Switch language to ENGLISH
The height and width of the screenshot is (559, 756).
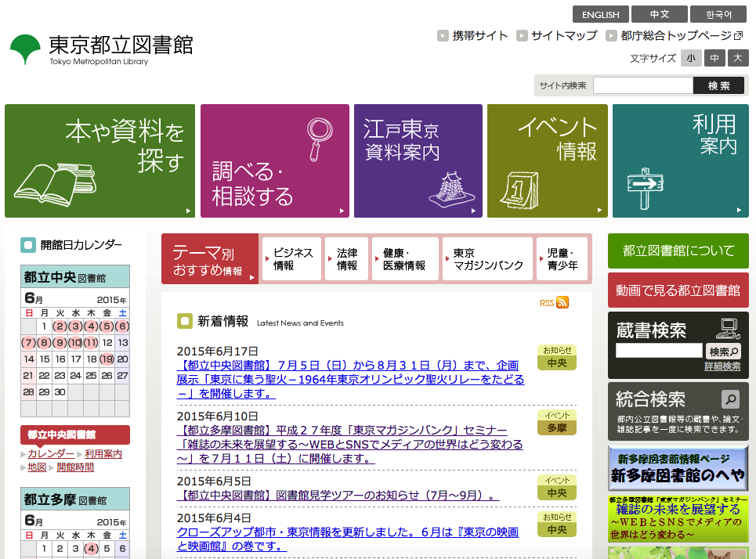pos(600,14)
